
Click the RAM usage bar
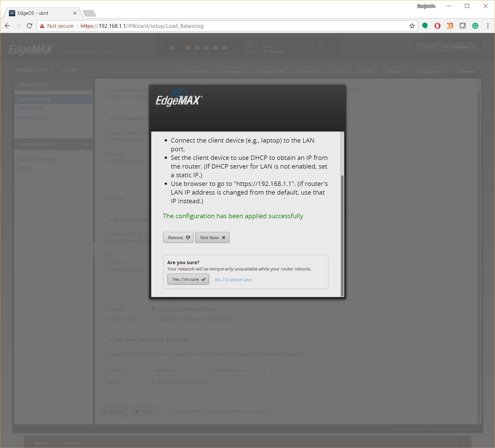point(288,47)
